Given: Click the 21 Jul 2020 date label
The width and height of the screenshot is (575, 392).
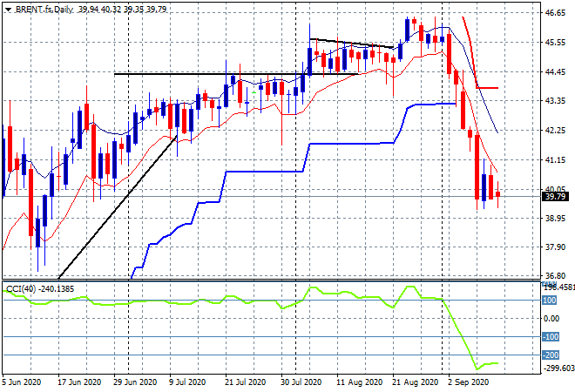Looking at the screenshot, I should tap(245, 382).
